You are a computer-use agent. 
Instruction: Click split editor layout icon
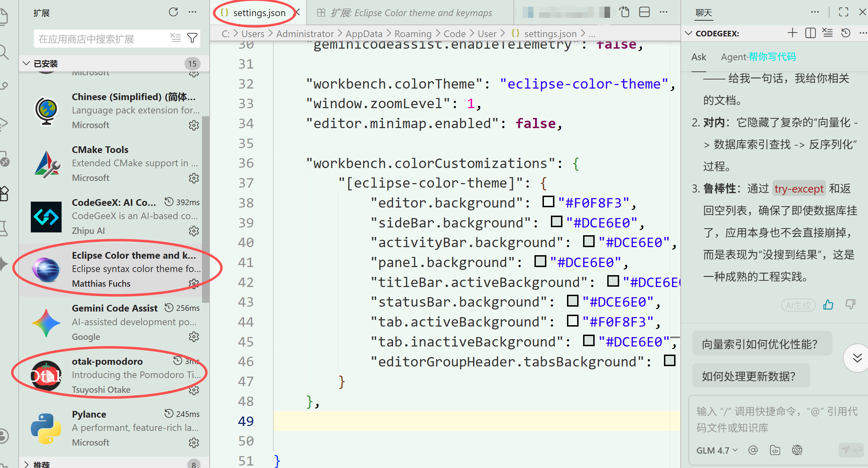[644, 12]
